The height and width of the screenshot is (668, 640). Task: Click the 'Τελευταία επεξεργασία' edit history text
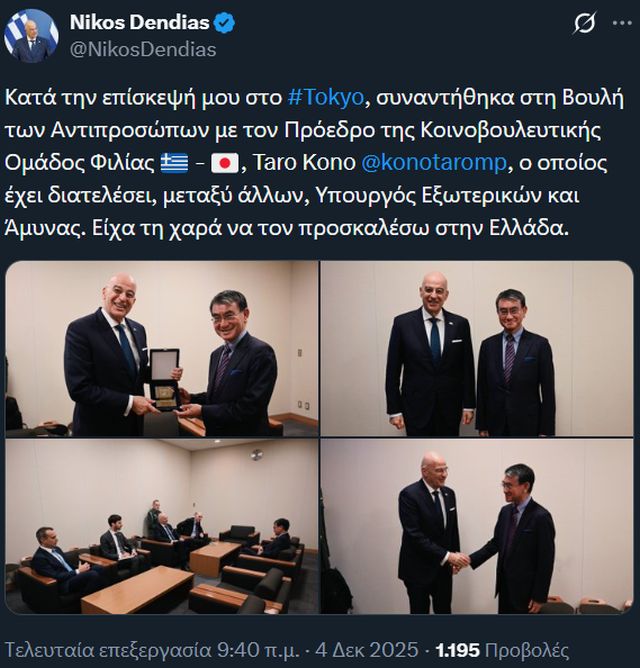[x=107, y=651]
